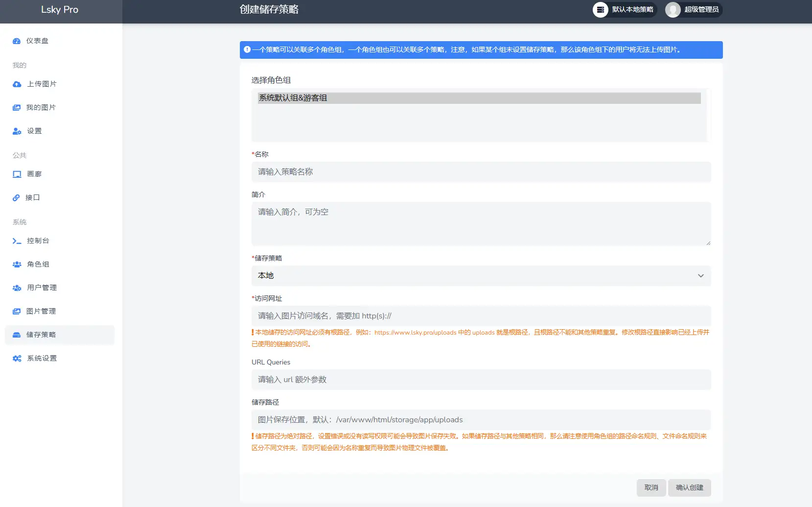Open the 超级管理员 account menu
812x507 pixels.
693,9
